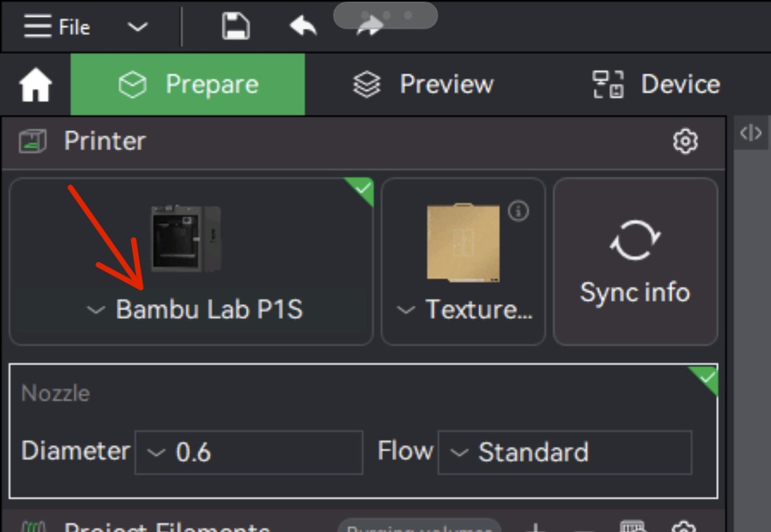Click the Sync info refresh icon
The image size is (771, 532).
pyautogui.click(x=635, y=240)
